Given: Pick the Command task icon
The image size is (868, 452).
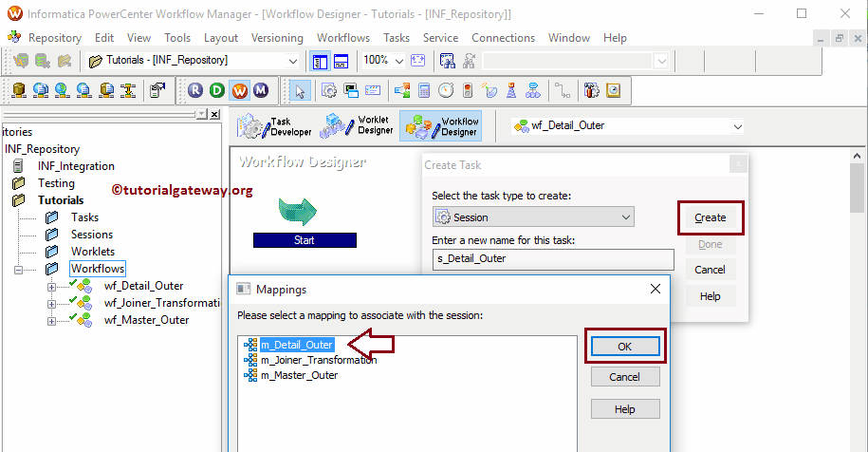Looking at the screenshot, I should coord(351,90).
